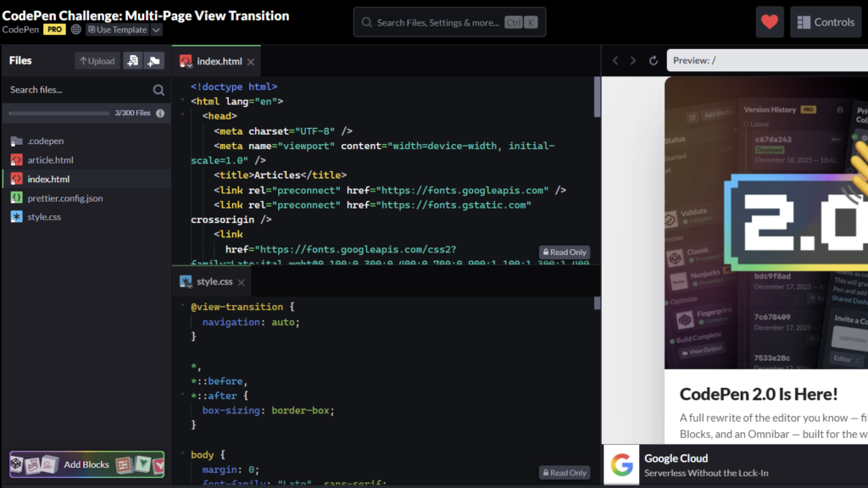The height and width of the screenshot is (488, 868).
Task: Click the index.html editor vertical scrollbar
Action: tap(597, 97)
